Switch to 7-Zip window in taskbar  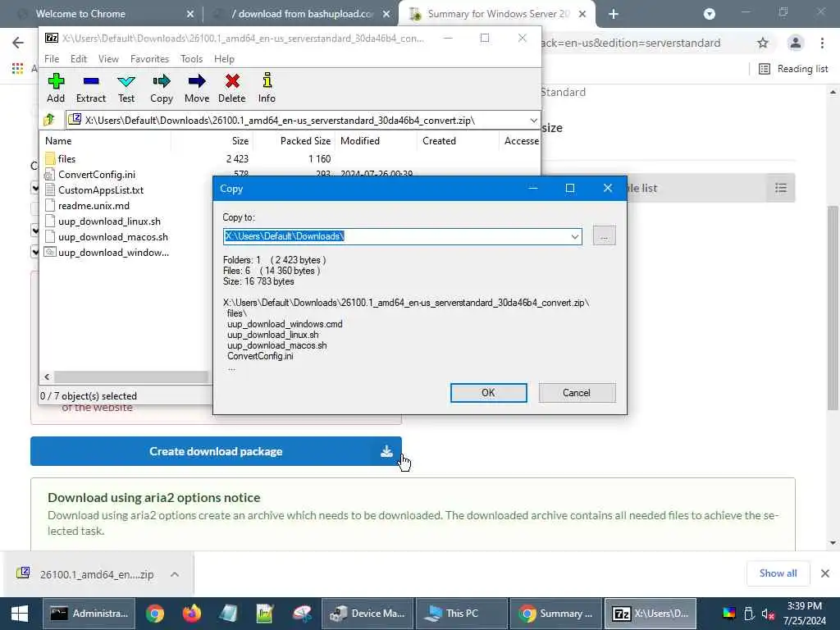click(x=651, y=614)
